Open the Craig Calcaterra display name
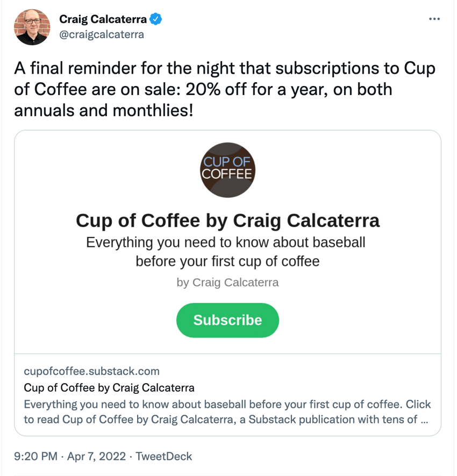 tap(103, 19)
